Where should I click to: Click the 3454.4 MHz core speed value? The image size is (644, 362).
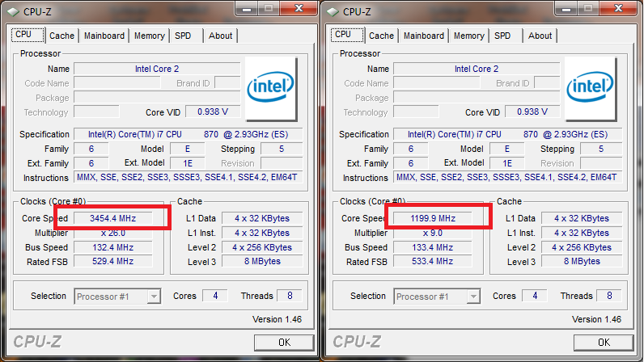click(x=113, y=218)
